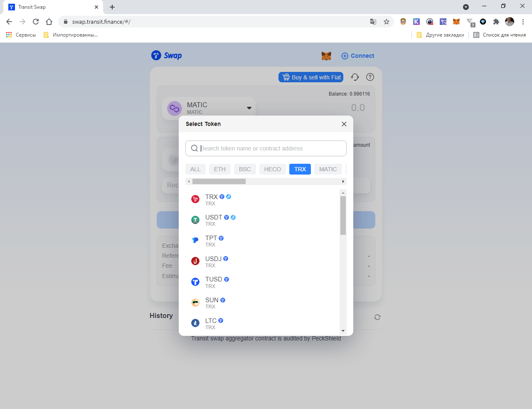
Task: Select the USDJ token name text
Action: point(213,259)
